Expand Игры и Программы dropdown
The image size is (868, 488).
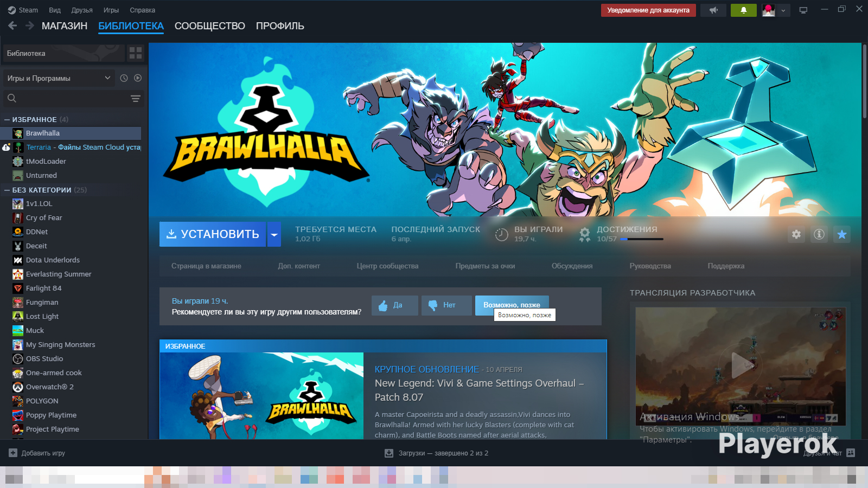coord(59,78)
